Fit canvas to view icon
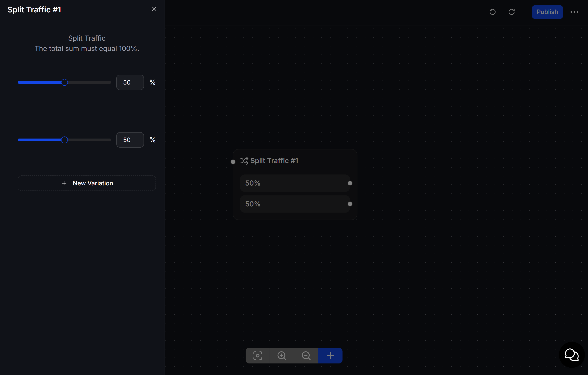Viewport: 588px width, 375px height. coord(258,355)
